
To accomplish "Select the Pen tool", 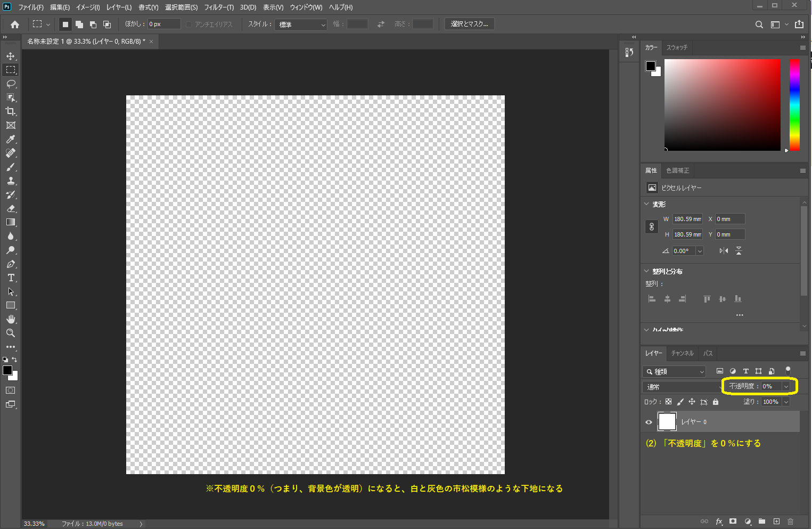I will point(11,264).
